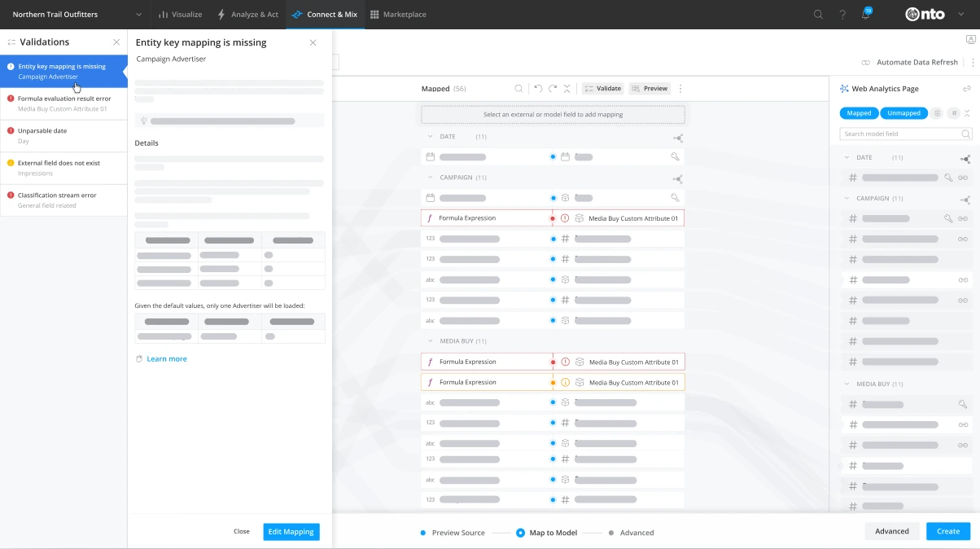Open the notifications bell with badge 10

pos(866,14)
